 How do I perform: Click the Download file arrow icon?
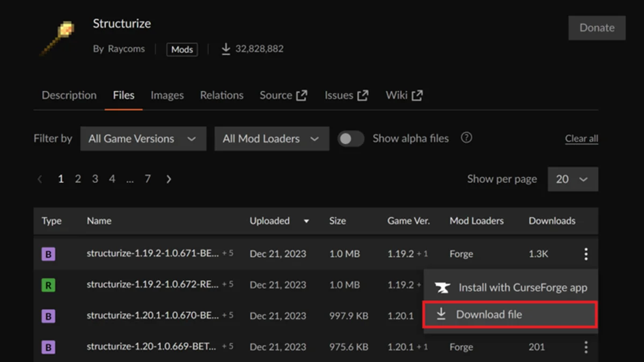(442, 314)
